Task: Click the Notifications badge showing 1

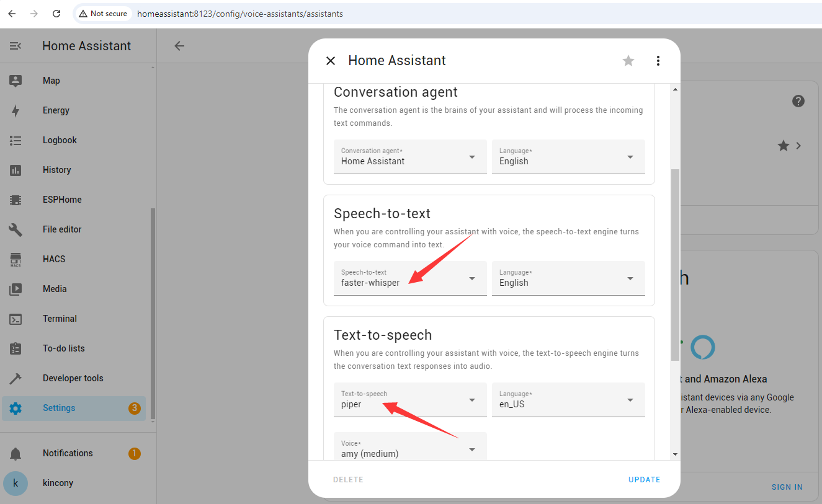Action: 134,453
